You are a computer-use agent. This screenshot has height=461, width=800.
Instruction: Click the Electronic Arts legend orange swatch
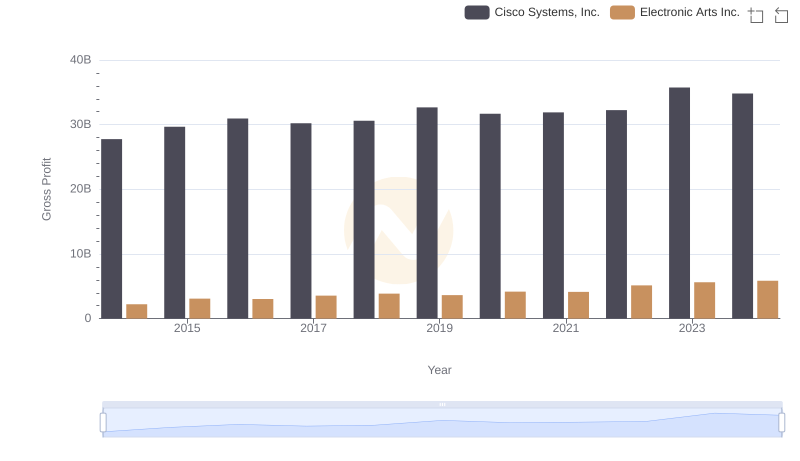point(622,12)
